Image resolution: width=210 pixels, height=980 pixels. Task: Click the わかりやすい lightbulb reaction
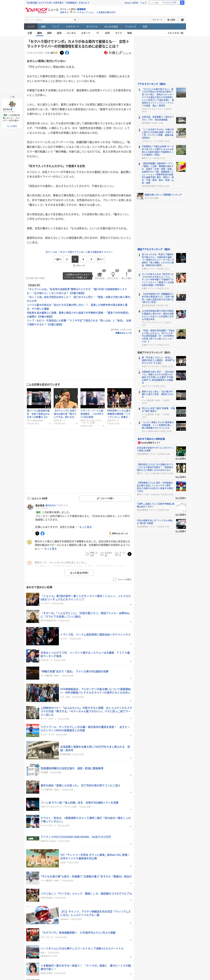click(113, 275)
